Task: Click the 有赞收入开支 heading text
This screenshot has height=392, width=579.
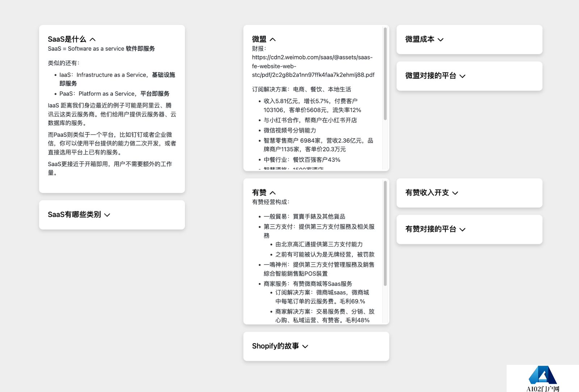Action: pos(427,193)
